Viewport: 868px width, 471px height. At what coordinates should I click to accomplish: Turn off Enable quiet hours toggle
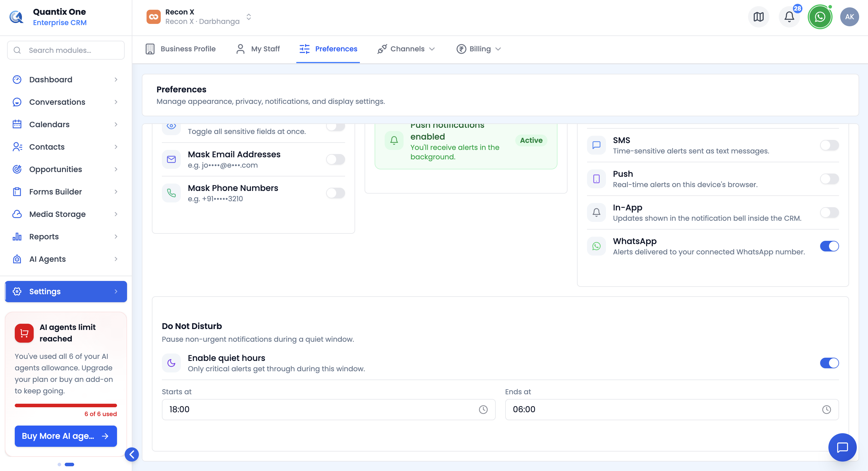829,363
